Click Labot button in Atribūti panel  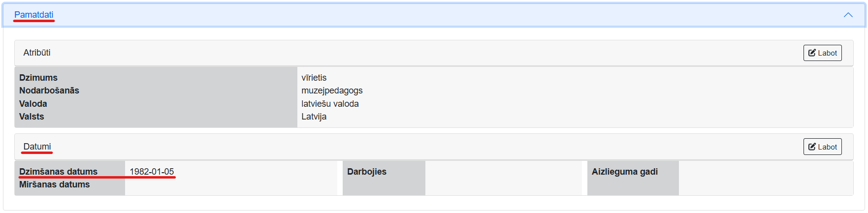tap(822, 53)
